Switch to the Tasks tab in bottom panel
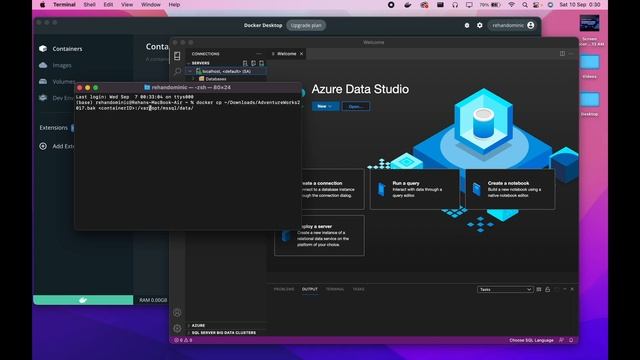This screenshot has width=640, height=360. [358, 289]
